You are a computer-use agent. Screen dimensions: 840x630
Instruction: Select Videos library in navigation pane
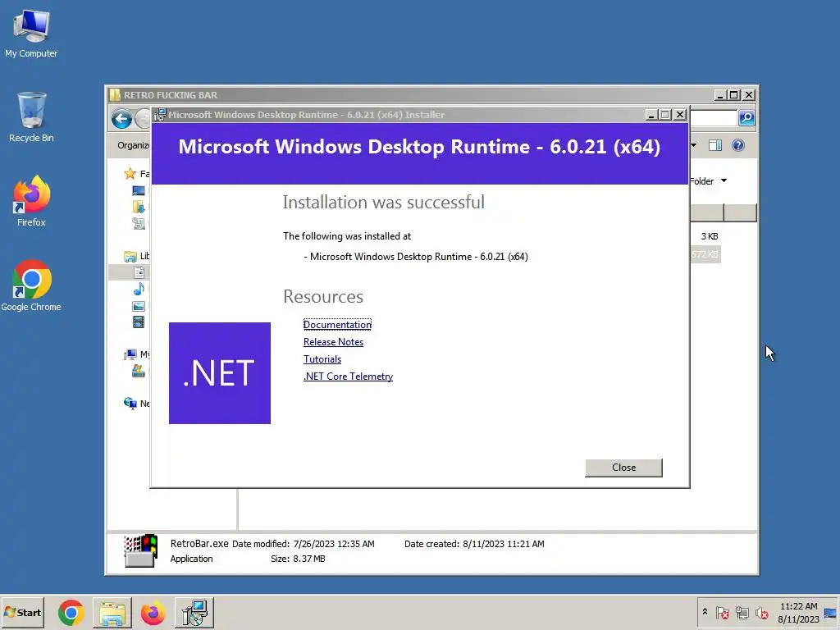coord(139,322)
